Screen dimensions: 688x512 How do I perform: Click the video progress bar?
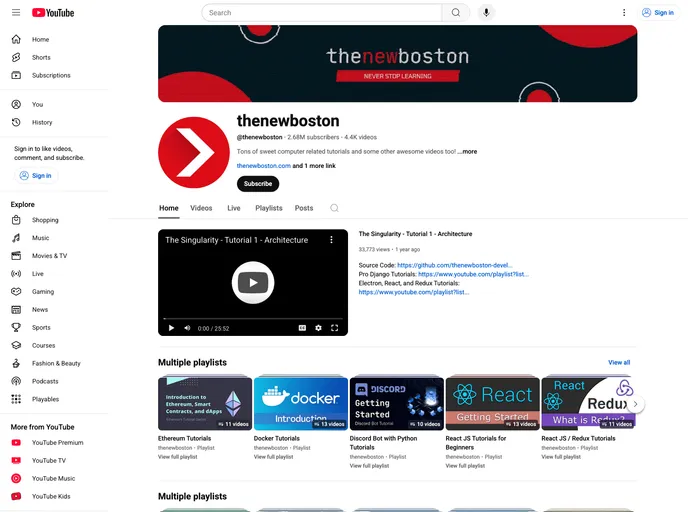(253, 319)
